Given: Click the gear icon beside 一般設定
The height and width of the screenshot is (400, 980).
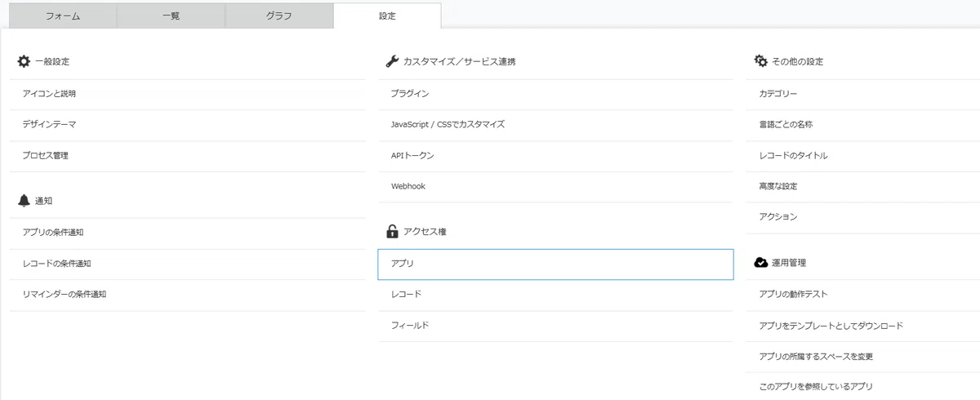Looking at the screenshot, I should point(24,61).
